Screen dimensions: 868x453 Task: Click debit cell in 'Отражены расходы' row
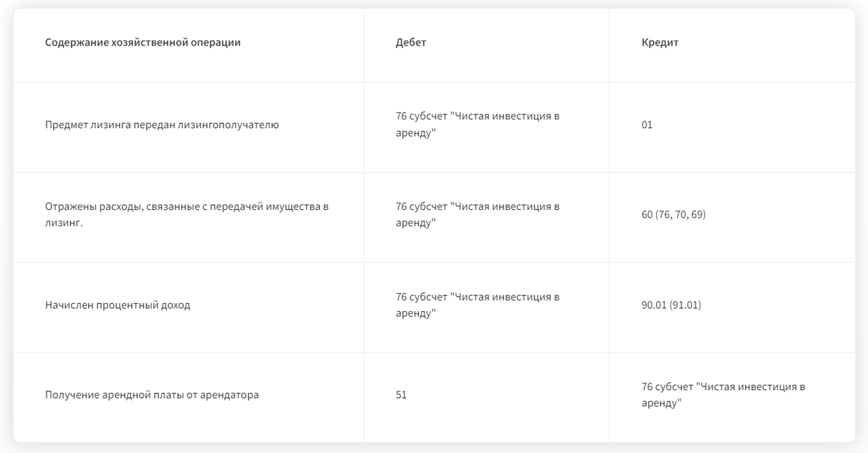point(477,215)
